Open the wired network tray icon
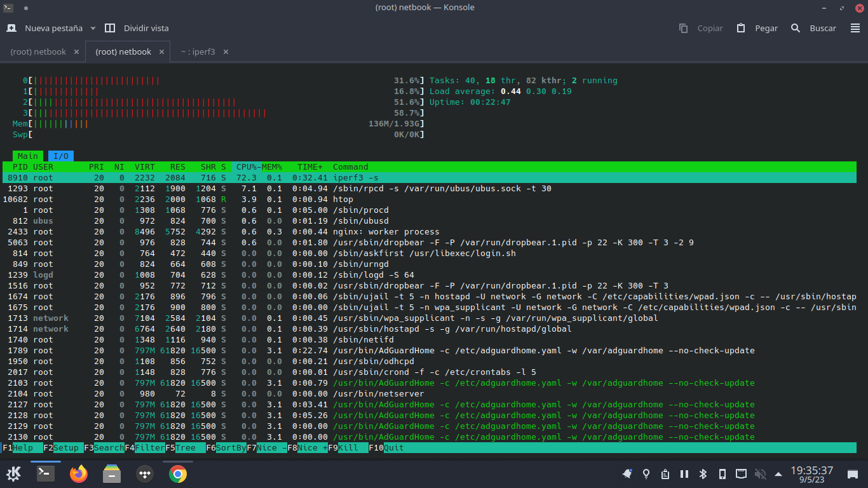 click(x=741, y=474)
